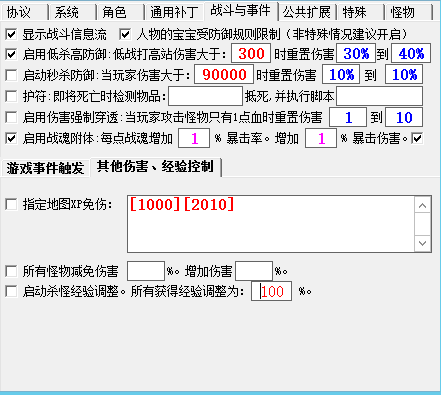
Task: Click the minimum penetration damage field 1
Action: coord(348,117)
